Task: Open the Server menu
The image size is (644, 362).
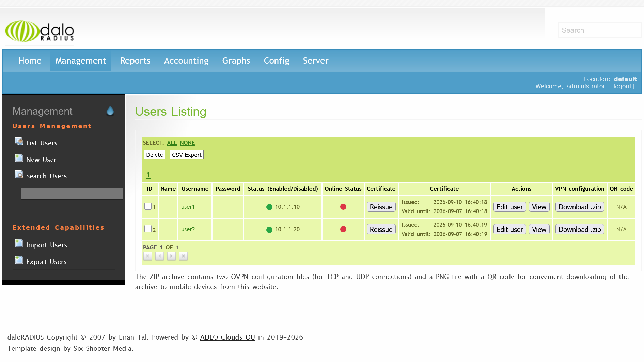Action: (316, 61)
